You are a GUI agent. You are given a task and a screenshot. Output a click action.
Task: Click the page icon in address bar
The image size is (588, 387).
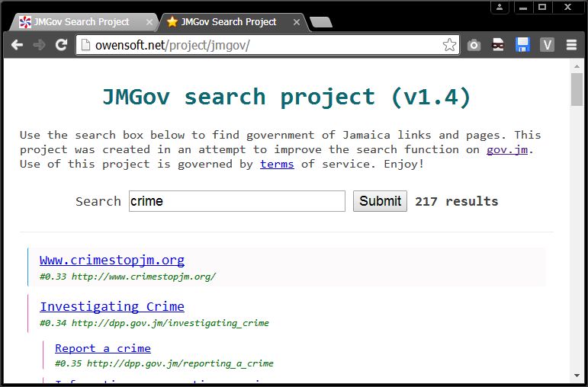point(86,46)
